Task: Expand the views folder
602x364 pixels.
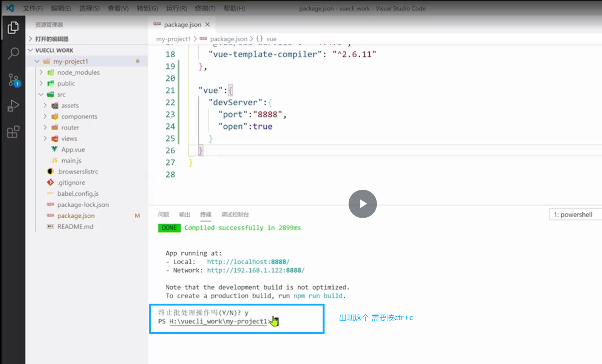Action: tap(87, 138)
